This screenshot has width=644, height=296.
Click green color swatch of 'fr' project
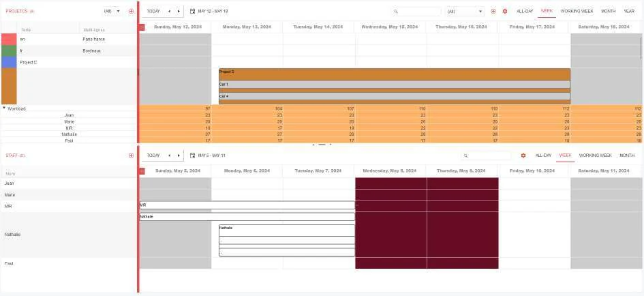(9, 51)
